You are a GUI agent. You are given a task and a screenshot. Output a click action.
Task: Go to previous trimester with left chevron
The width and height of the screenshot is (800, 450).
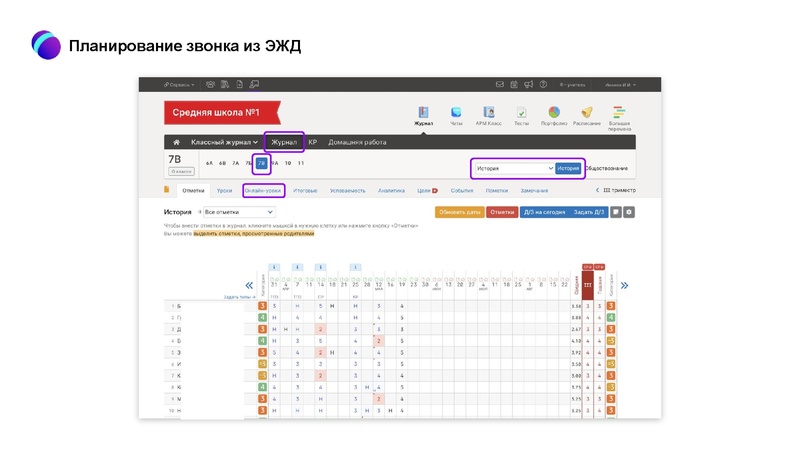tap(597, 190)
